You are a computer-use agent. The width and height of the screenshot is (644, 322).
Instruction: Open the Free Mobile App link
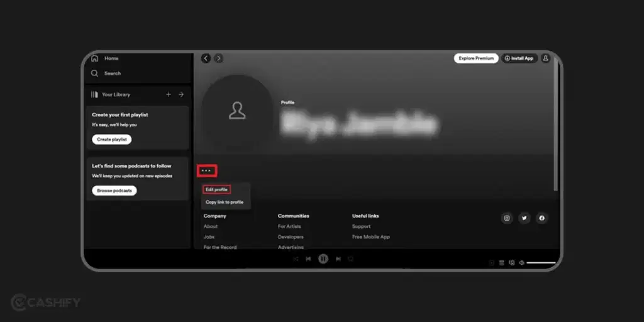coord(371,237)
